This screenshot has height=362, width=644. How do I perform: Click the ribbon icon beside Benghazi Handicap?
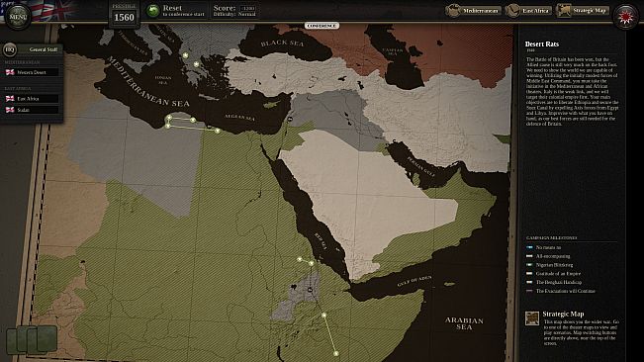tap(529, 282)
